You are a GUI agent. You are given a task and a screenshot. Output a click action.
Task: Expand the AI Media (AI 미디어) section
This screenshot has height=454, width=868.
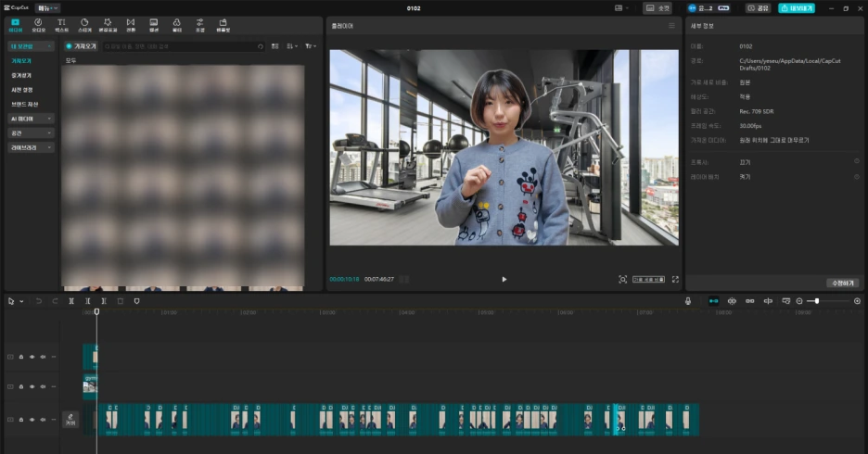(x=31, y=119)
